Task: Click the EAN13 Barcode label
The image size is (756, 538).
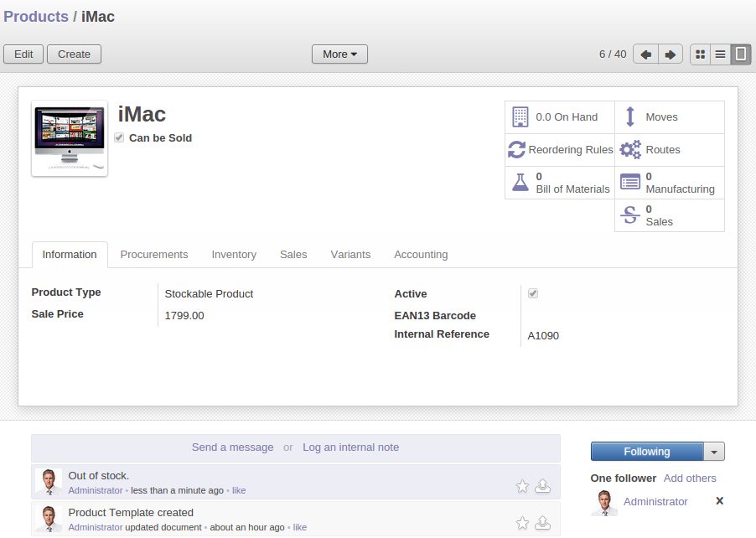Action: [435, 316]
